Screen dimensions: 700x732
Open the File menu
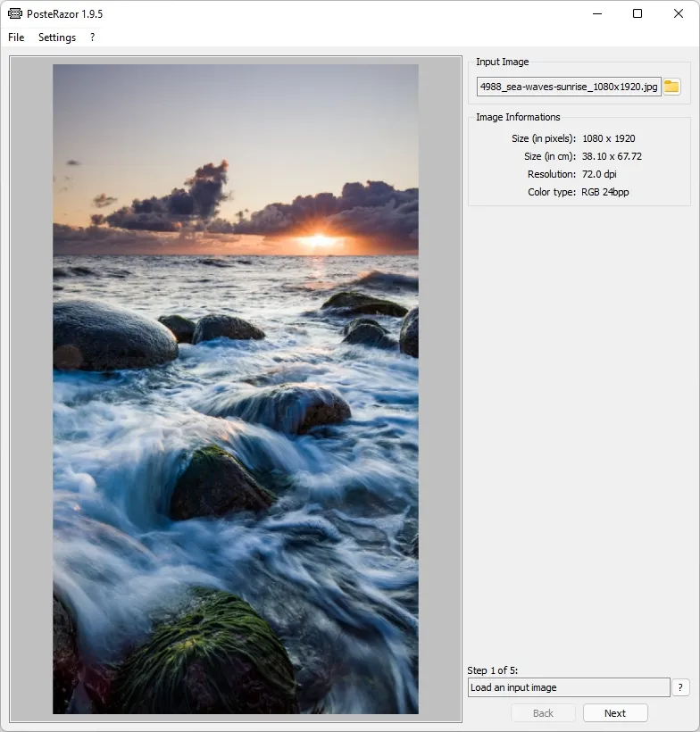pyautogui.click(x=16, y=37)
